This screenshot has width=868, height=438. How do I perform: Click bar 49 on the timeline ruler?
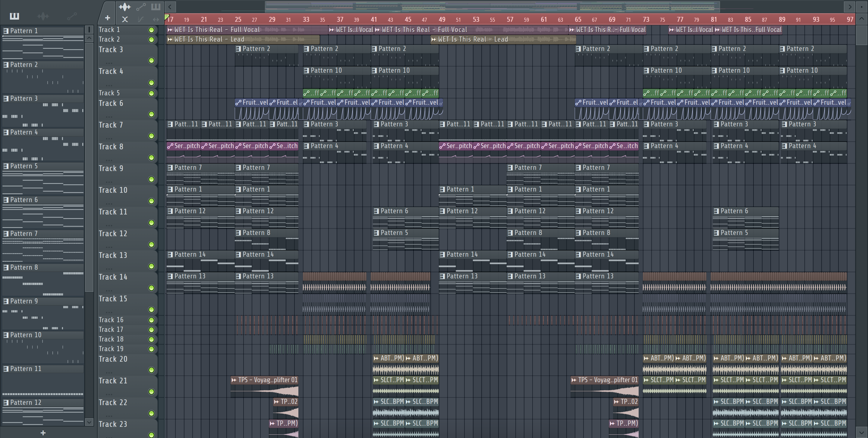point(442,20)
